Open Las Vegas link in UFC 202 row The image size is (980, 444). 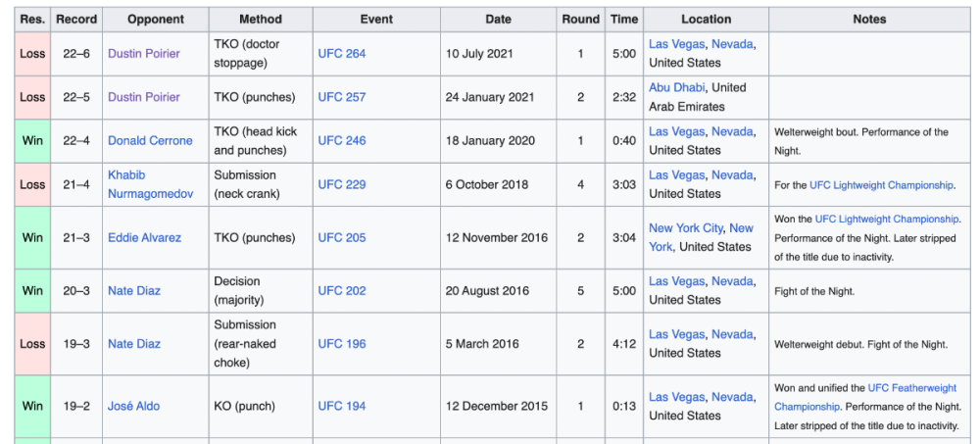677,281
